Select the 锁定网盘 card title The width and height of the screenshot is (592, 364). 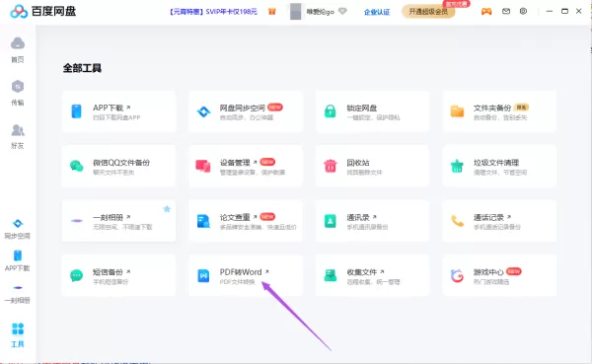362,108
